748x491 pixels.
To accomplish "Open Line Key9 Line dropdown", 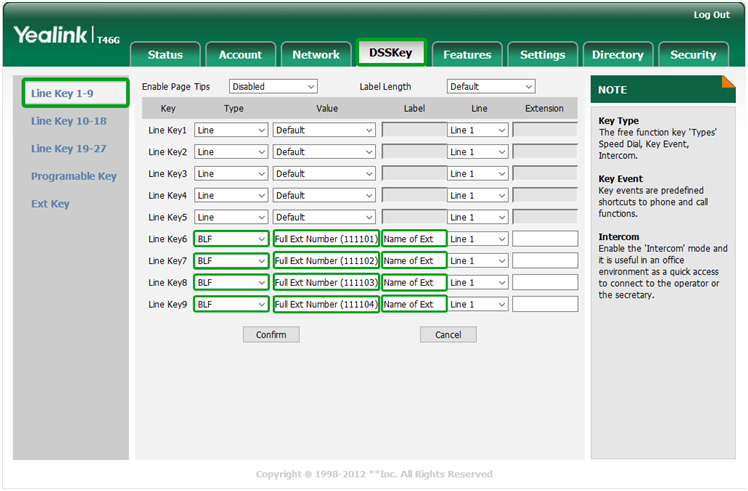I will point(478,304).
